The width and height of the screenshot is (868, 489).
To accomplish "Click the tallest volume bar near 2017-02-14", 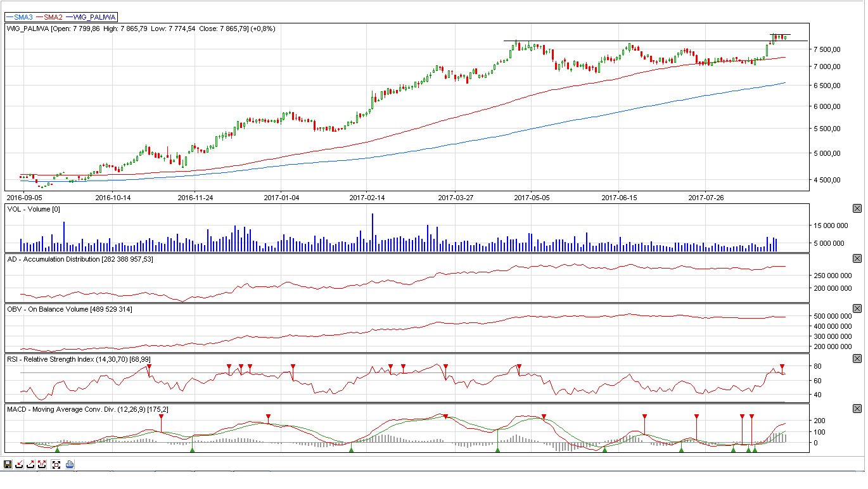I will pos(373,232).
